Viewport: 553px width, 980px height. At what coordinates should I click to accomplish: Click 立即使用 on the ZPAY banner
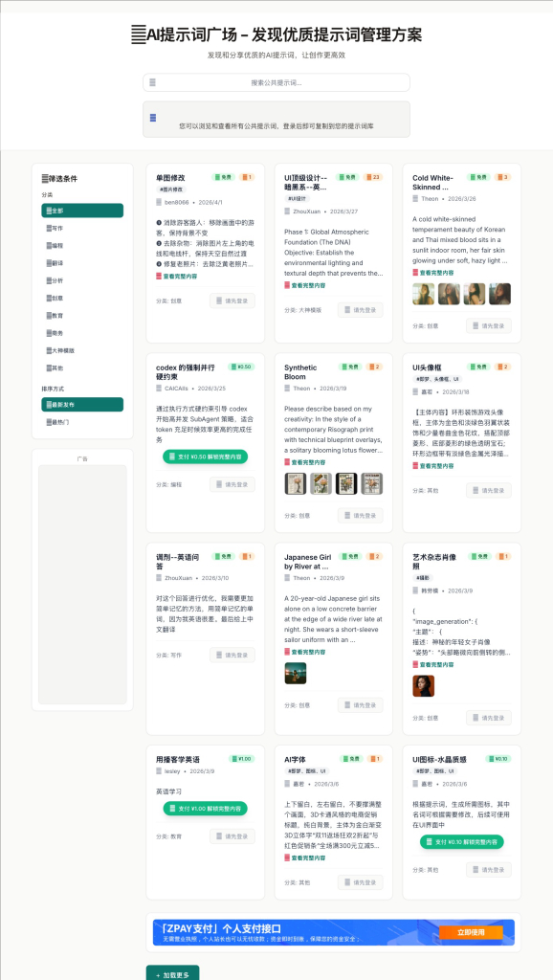pyautogui.click(x=471, y=932)
